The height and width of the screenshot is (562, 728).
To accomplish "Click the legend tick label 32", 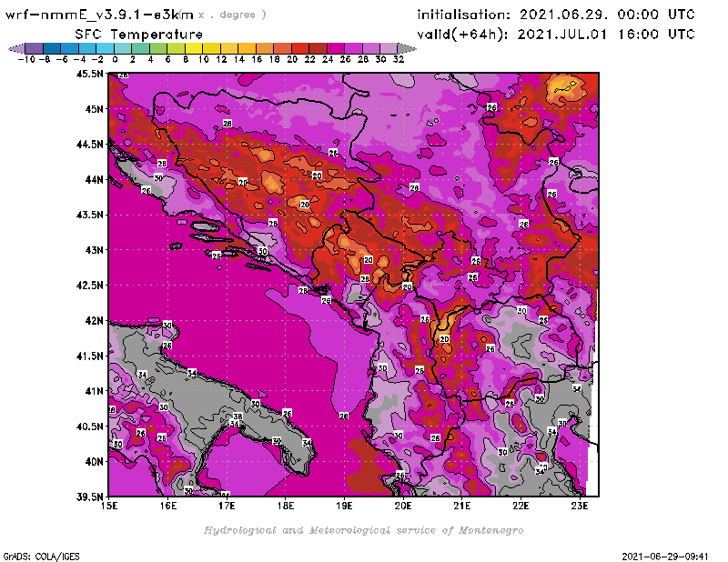I will click(399, 59).
